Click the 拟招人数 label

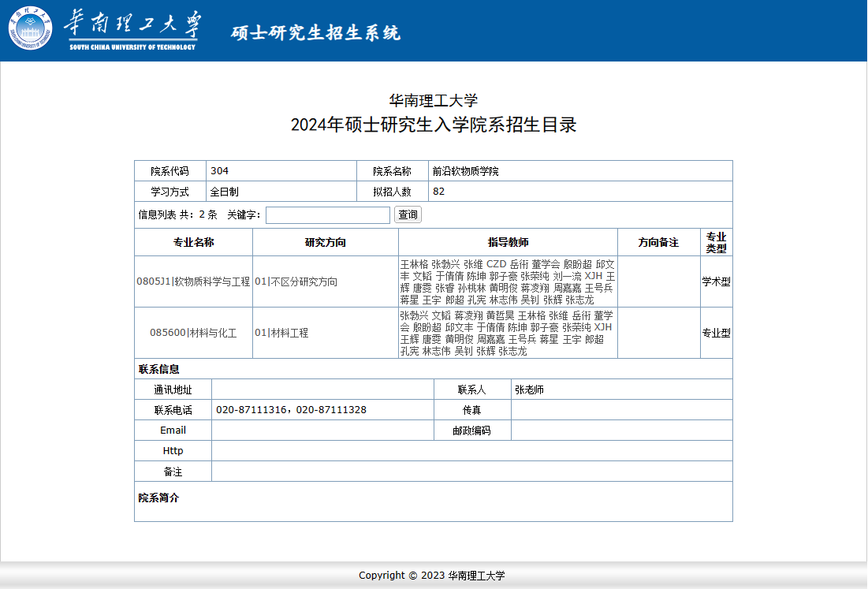393,192
